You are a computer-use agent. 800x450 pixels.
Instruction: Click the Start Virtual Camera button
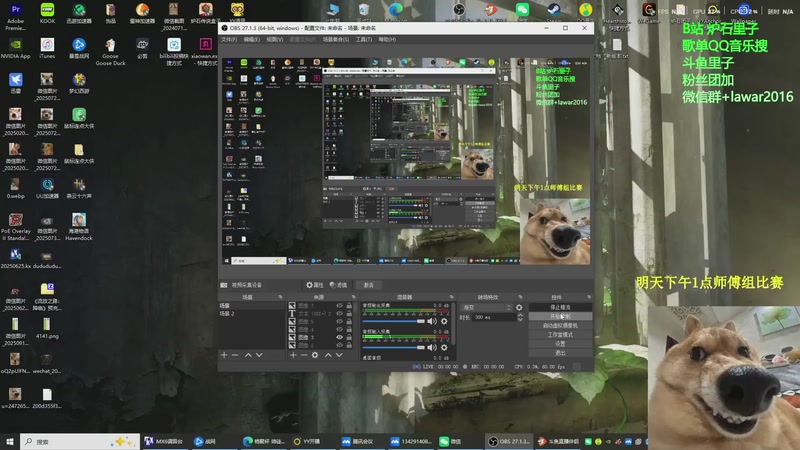560,326
